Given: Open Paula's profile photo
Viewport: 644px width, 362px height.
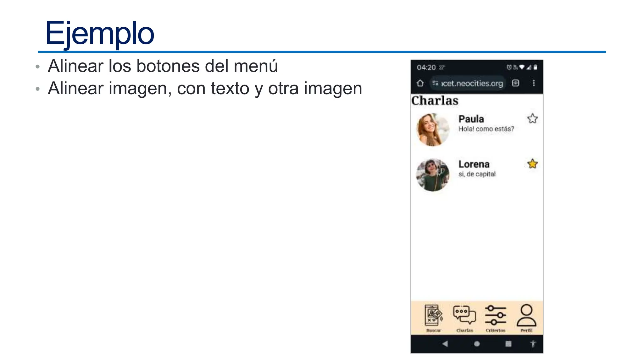Looking at the screenshot, I should pos(433,129).
